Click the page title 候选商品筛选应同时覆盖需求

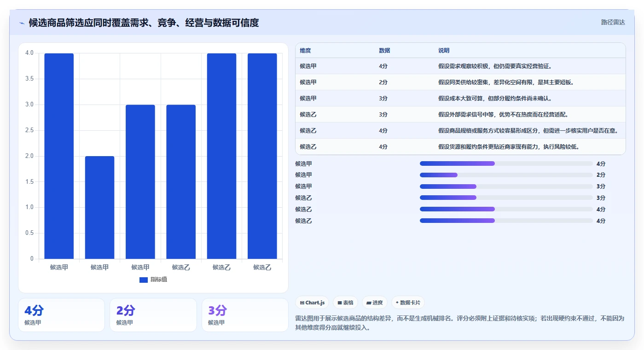click(144, 23)
